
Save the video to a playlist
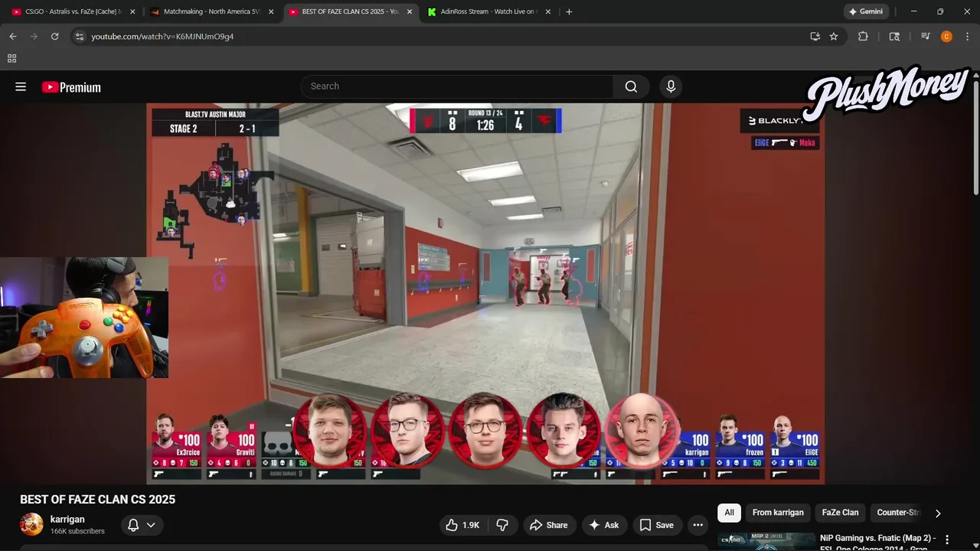click(x=656, y=525)
